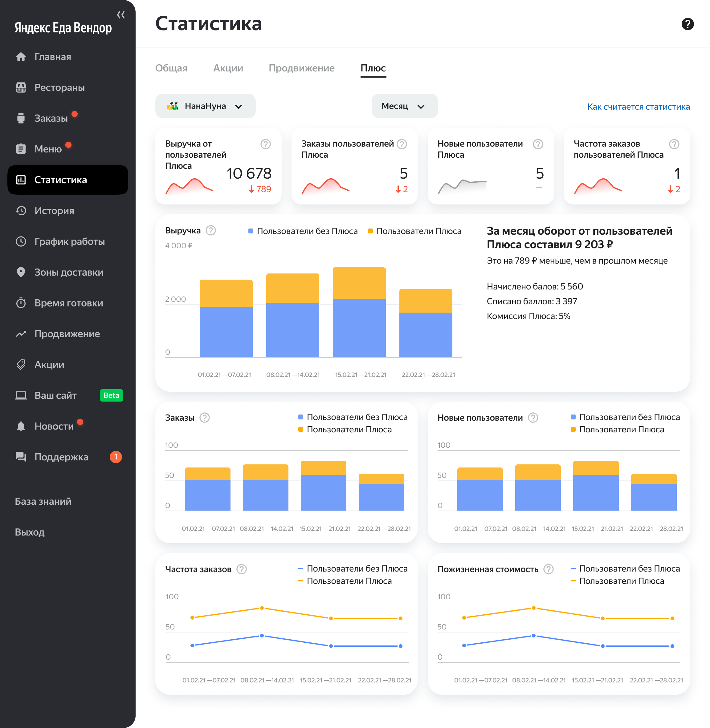Screen dimensions: 710x728
Task: Open База знаний link
Action: pyautogui.click(x=43, y=501)
